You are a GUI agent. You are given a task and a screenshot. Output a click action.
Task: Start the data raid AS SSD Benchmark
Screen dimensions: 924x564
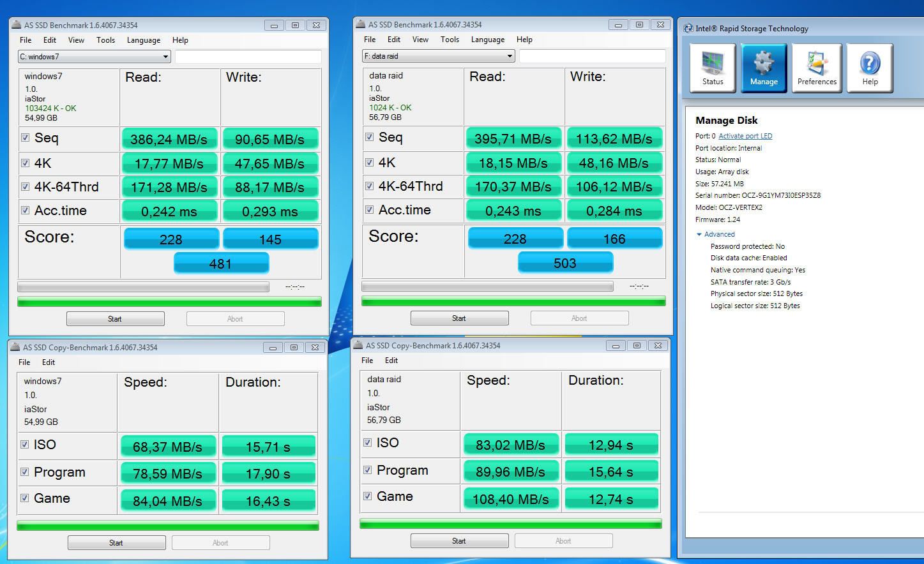click(459, 318)
